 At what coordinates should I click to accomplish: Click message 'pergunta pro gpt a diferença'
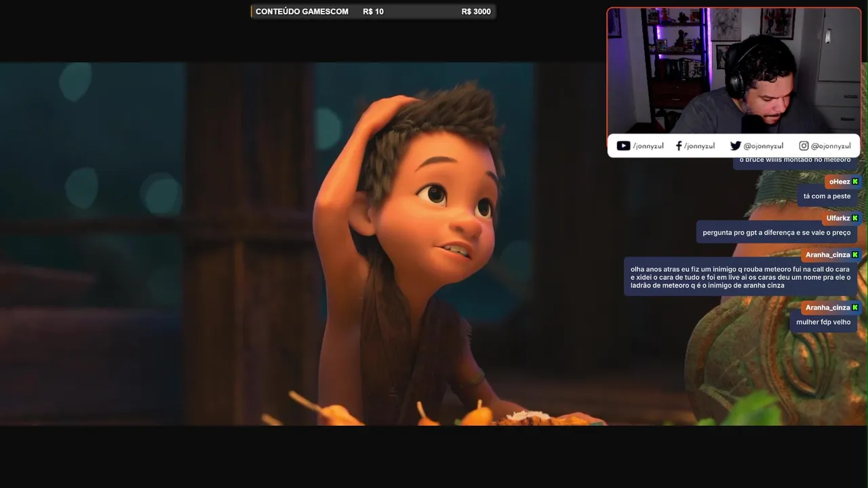[776, 232]
